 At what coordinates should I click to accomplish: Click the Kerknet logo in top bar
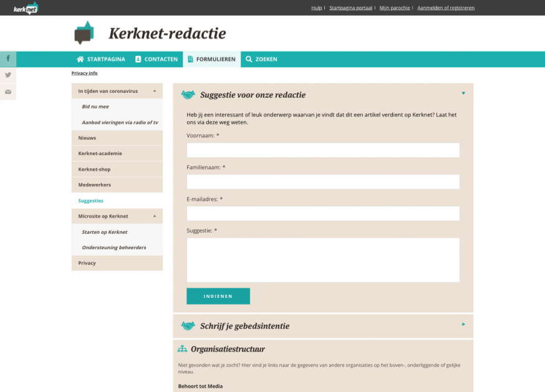26,8
